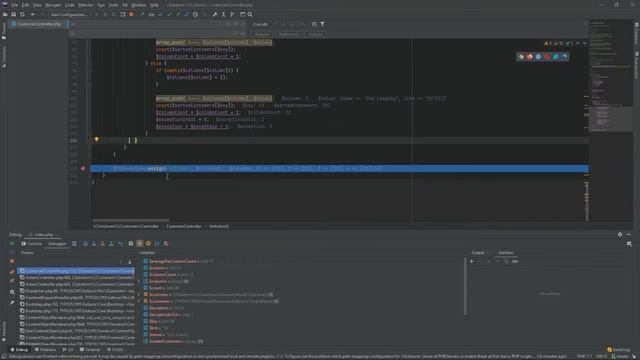The height and width of the screenshot is (360, 640).
Task: Click the clock history toolbar icon
Action: (x=196, y=14)
